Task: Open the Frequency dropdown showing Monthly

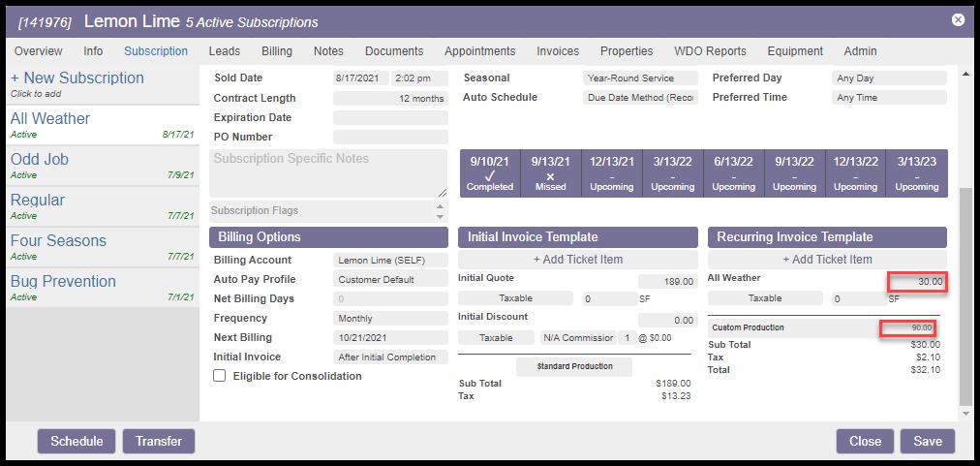Action: 390,318
